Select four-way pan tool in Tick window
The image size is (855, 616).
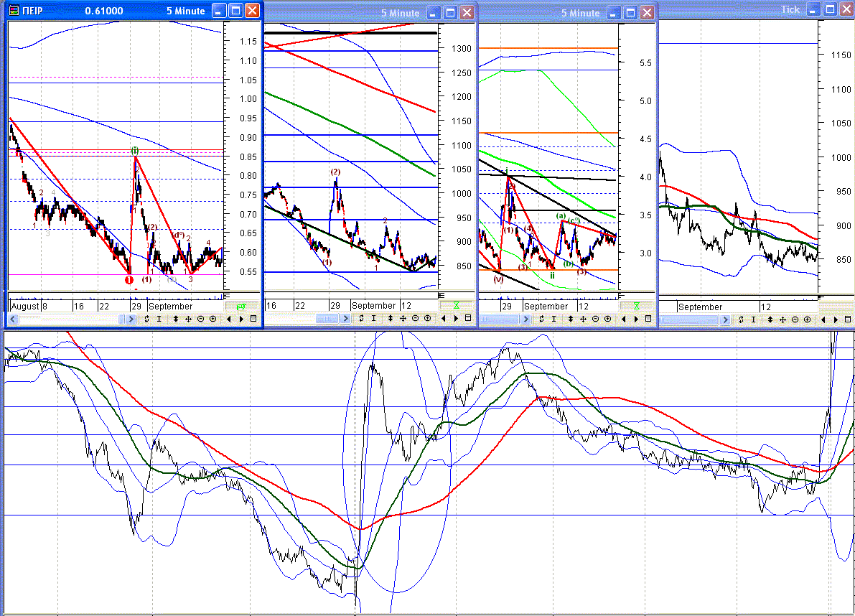coord(782,319)
